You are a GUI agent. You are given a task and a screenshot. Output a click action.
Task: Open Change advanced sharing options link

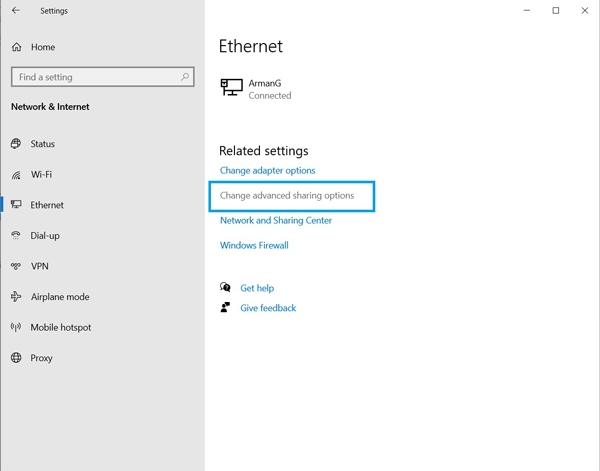(x=287, y=196)
